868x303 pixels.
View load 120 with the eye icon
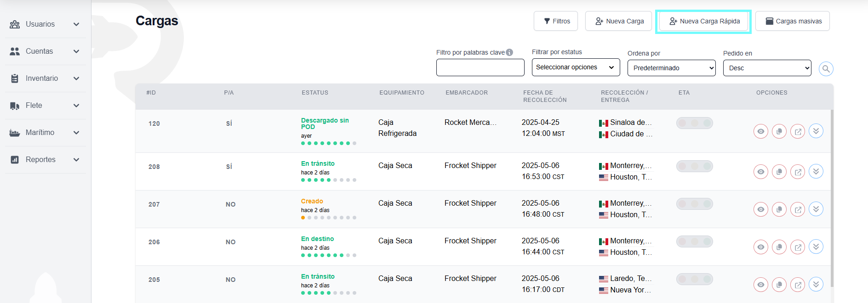point(761,131)
